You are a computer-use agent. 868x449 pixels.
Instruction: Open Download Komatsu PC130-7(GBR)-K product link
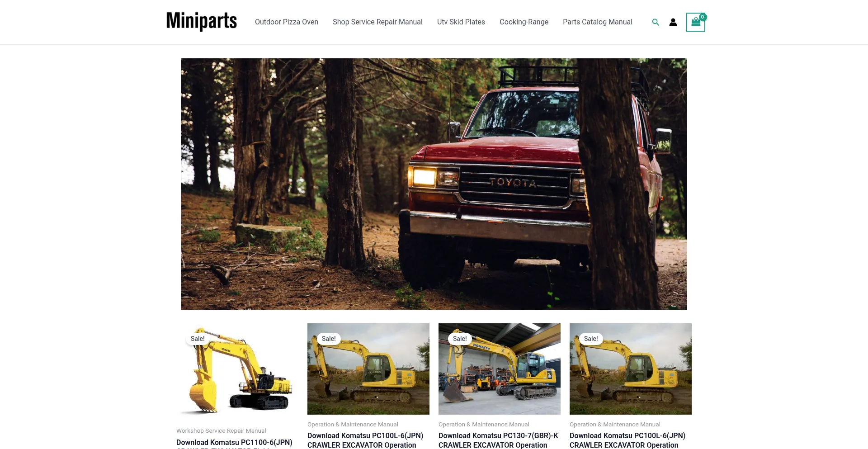click(498, 440)
